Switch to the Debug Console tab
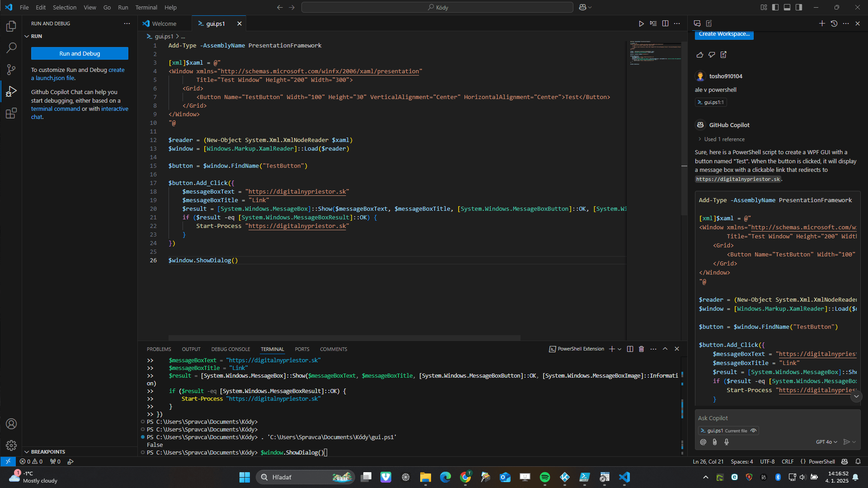This screenshot has height=488, width=868. 230,349
